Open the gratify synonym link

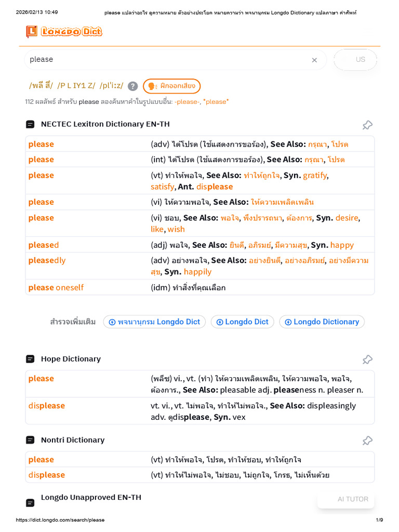pos(315,176)
